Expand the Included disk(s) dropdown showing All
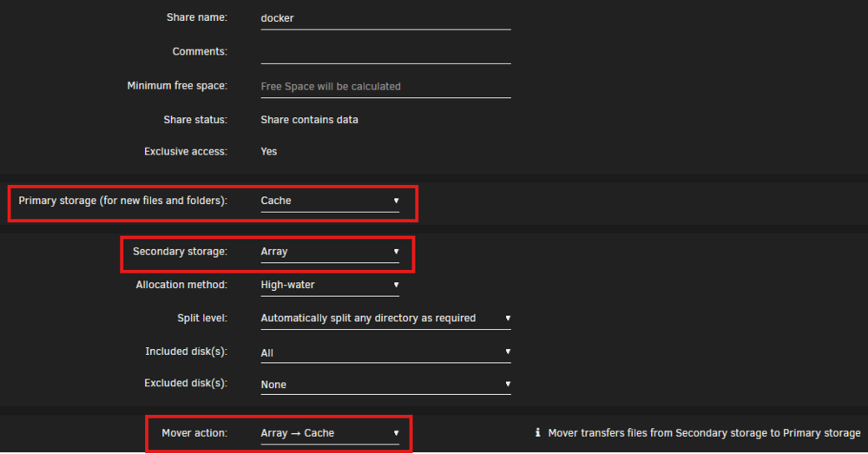Image resolution: width=868 pixels, height=454 pixels. click(386, 352)
